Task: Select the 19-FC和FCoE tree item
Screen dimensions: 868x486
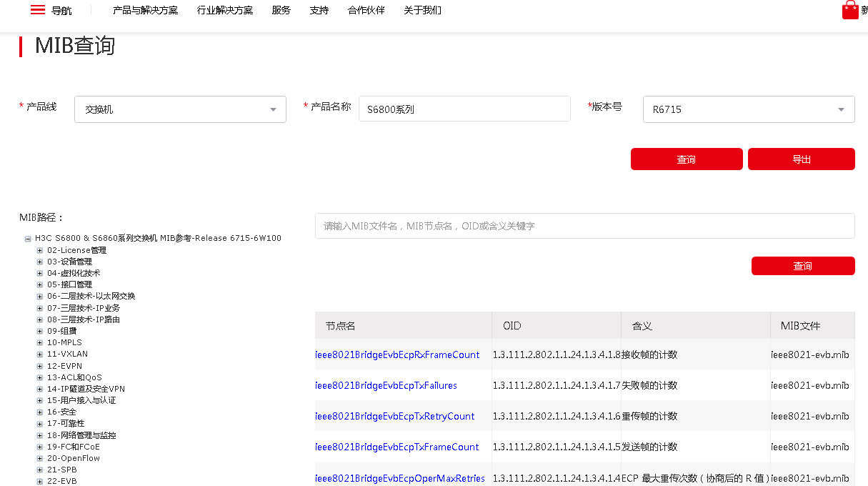Action: (74, 447)
